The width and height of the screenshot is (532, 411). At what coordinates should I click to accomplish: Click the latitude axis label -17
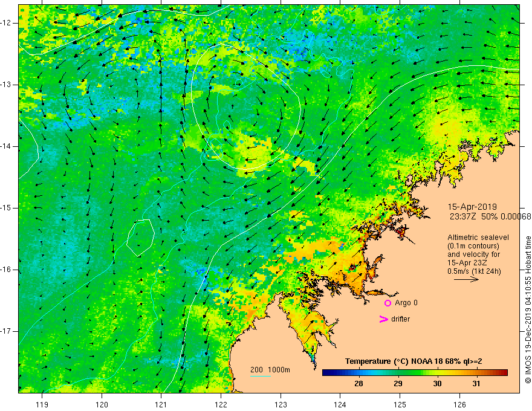pos(7,331)
